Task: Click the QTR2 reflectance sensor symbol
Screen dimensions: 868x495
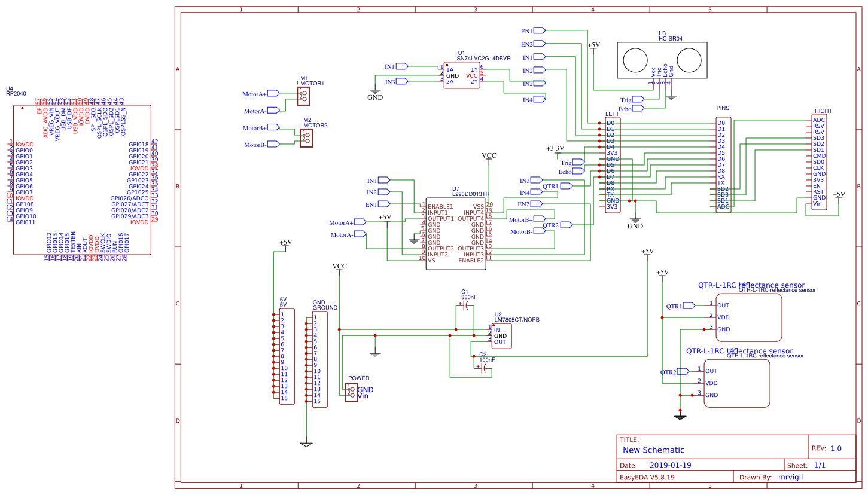Action: click(737, 383)
